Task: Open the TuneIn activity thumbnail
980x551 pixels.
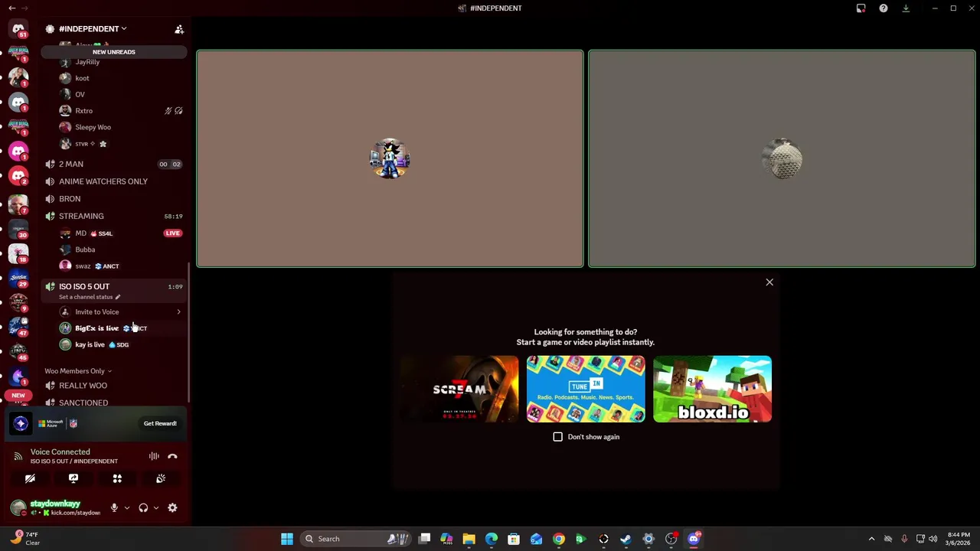Action: coord(586,390)
